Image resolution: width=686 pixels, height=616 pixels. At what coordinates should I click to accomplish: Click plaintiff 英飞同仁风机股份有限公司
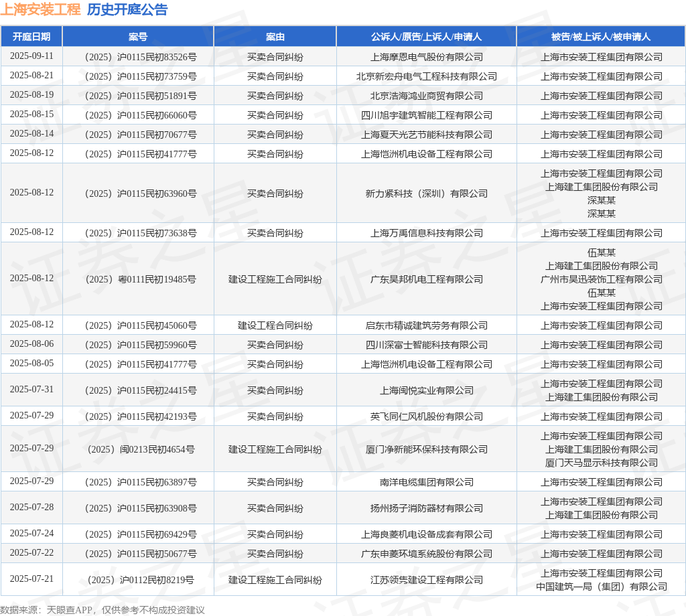point(427,416)
